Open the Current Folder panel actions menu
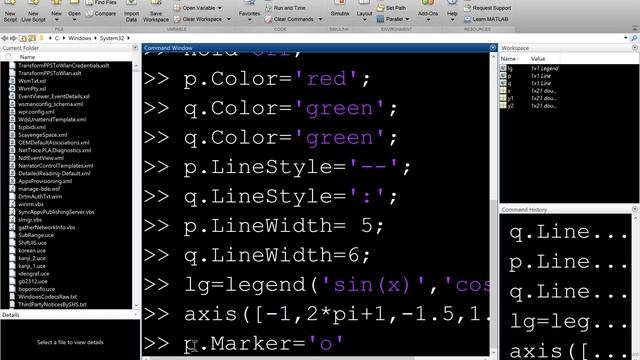Screen dimensions: 640x360 coord(136,48)
